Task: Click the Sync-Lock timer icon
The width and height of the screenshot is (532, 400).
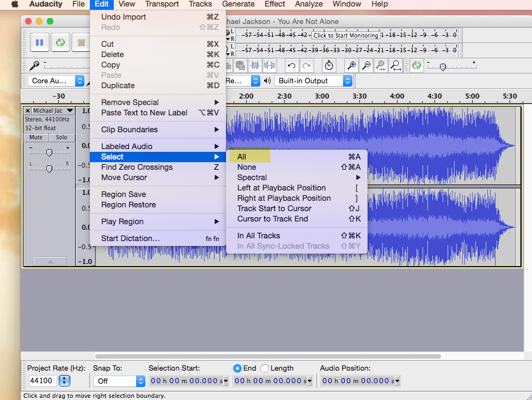Action: [329, 66]
